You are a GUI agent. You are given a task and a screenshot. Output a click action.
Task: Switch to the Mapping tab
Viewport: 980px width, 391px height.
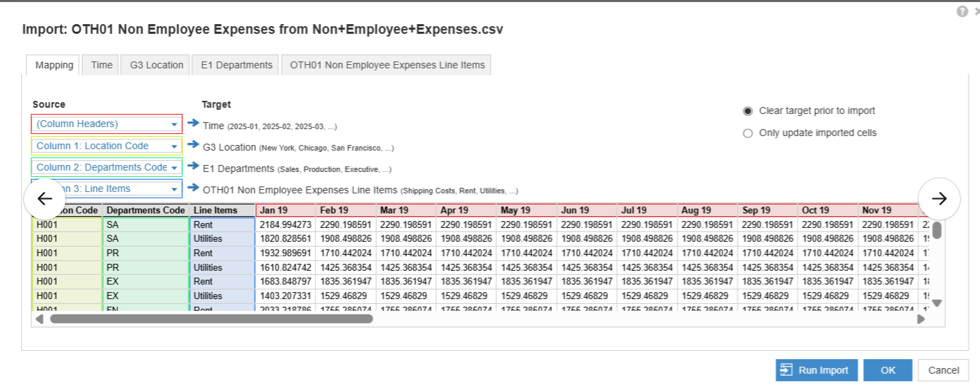tap(54, 65)
